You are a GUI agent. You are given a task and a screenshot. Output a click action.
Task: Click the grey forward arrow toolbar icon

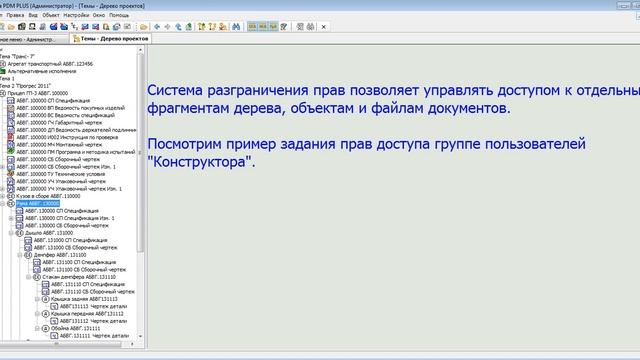pyautogui.click(x=167, y=27)
